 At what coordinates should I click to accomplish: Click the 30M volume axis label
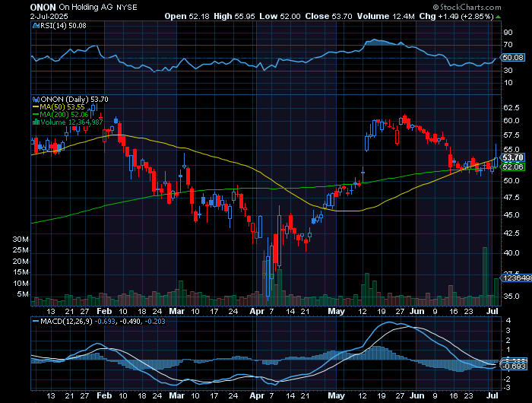click(x=21, y=240)
